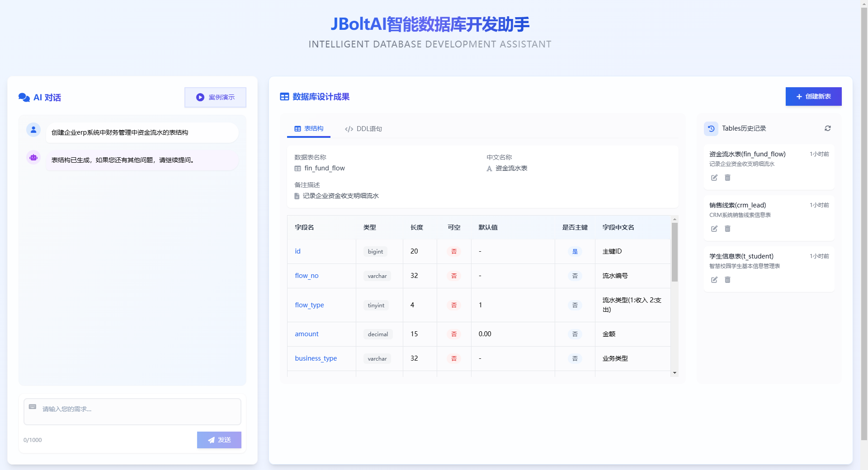Click the AI reply 表结构已生成 message
Screen dimensions: 868x470
[x=142, y=160]
